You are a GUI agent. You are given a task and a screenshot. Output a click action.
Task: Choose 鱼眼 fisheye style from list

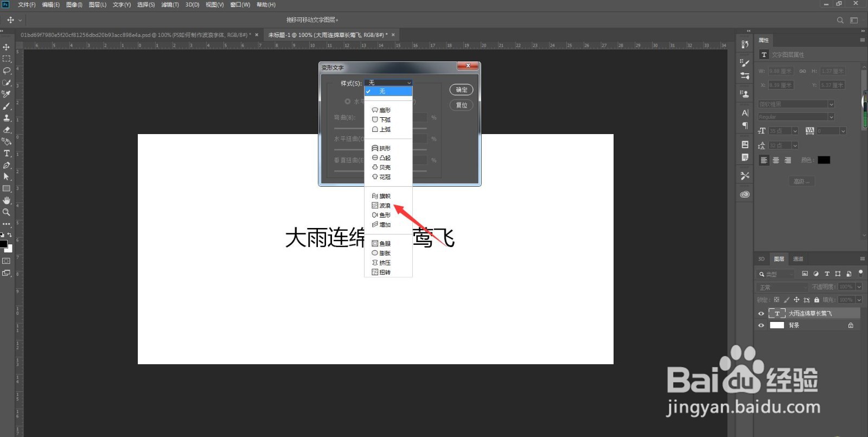(381, 244)
